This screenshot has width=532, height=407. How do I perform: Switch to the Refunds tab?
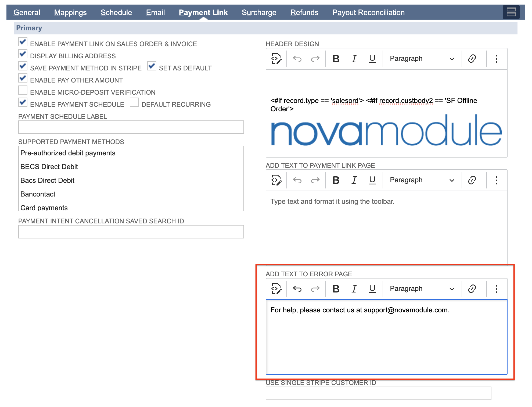(304, 12)
